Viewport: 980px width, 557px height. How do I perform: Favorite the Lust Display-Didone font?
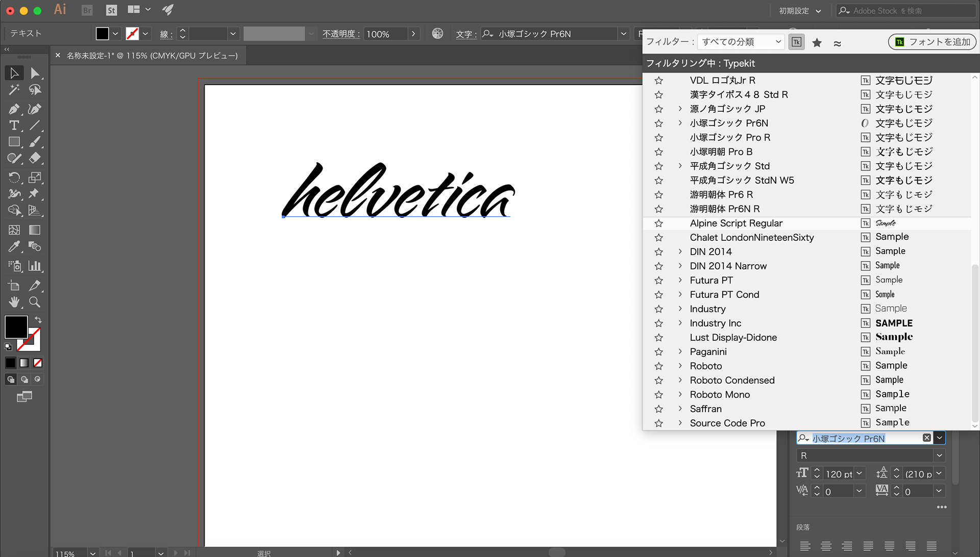659,338
